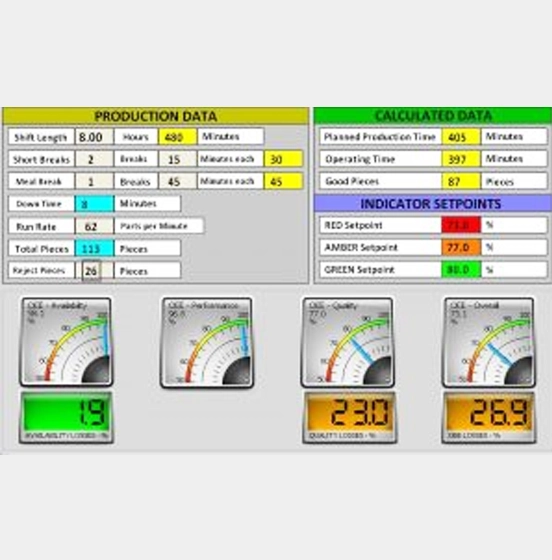The height and width of the screenshot is (560, 552).
Task: Select the yellow 480 minutes cell
Action: coord(177,137)
